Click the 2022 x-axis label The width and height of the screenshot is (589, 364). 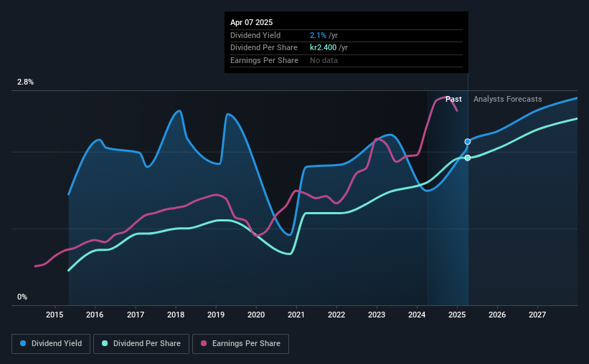336,315
